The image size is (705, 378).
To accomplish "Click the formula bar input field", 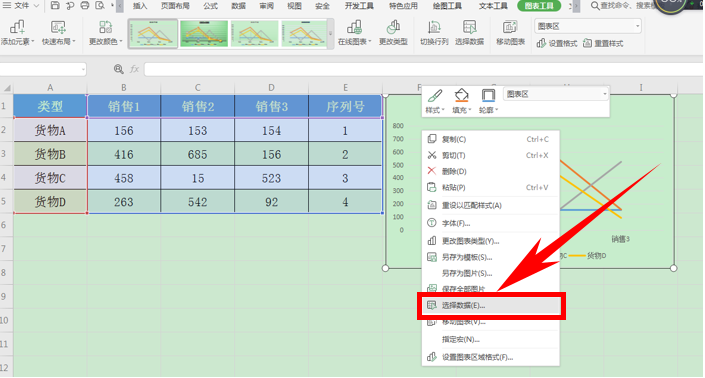I will tap(424, 69).
